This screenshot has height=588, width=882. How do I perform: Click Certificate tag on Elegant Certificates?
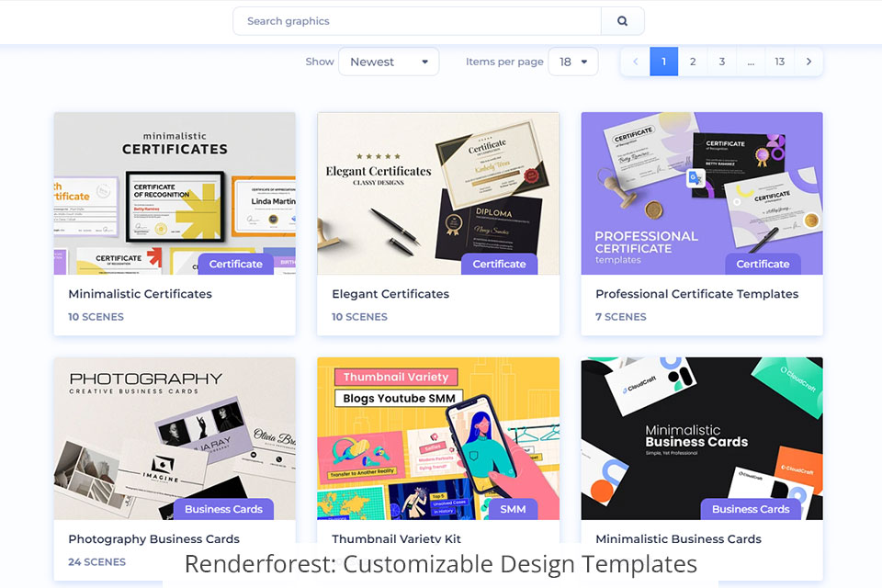[x=499, y=264]
